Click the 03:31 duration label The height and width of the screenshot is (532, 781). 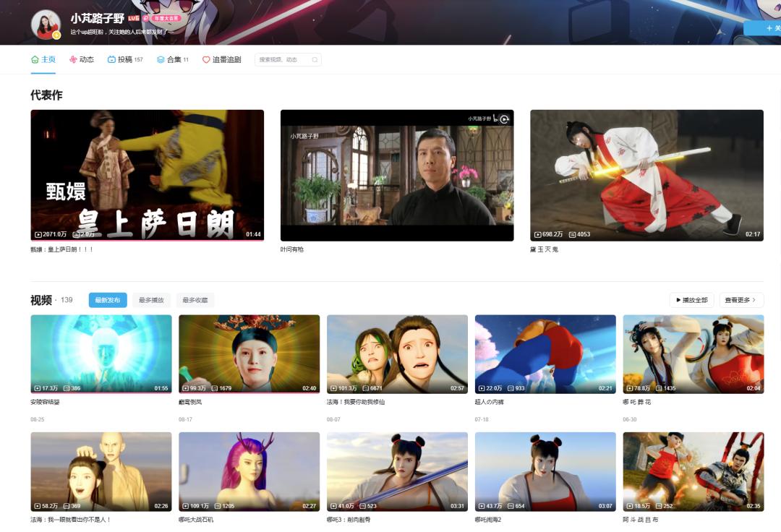pos(457,506)
